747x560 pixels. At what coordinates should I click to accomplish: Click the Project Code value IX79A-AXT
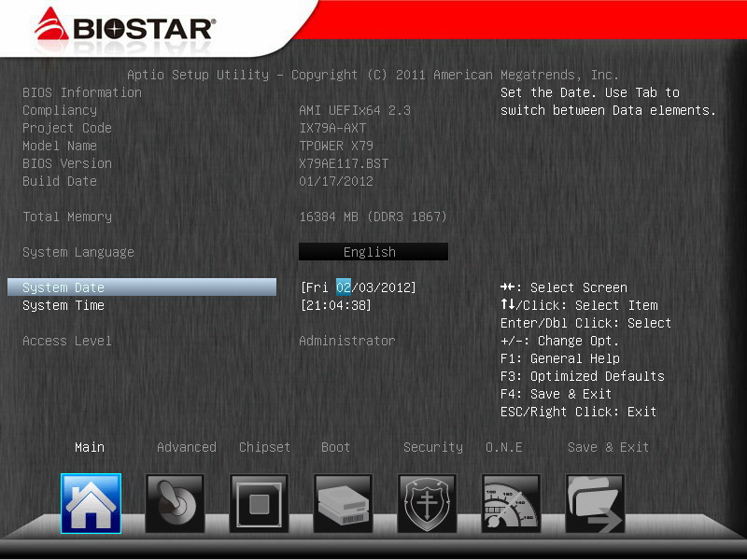(x=332, y=128)
